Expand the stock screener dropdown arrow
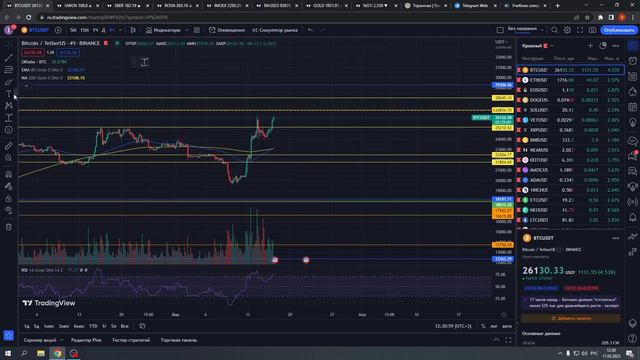This screenshot has width=640, height=360. coord(62,340)
